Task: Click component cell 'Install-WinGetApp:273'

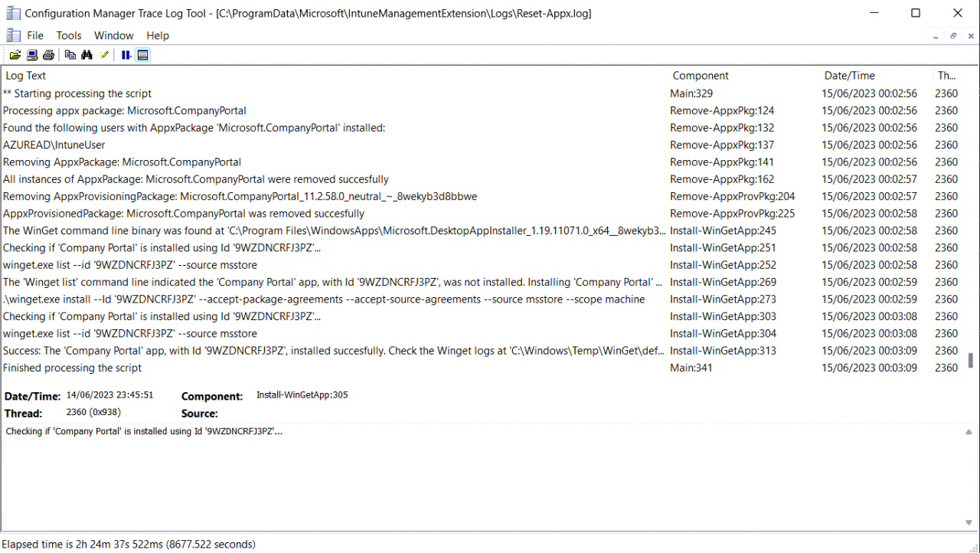Action: coord(724,299)
